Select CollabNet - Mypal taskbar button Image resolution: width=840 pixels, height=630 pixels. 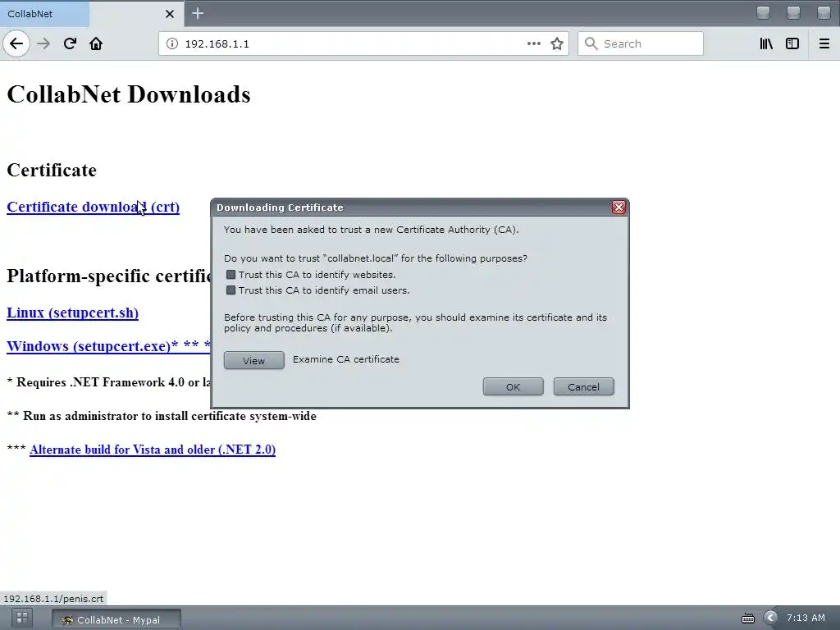[x=116, y=620]
